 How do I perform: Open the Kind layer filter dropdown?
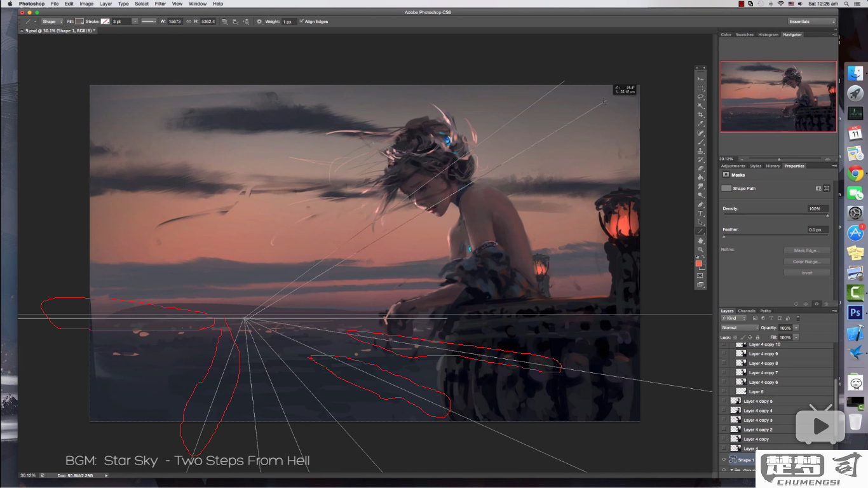[733, 318]
